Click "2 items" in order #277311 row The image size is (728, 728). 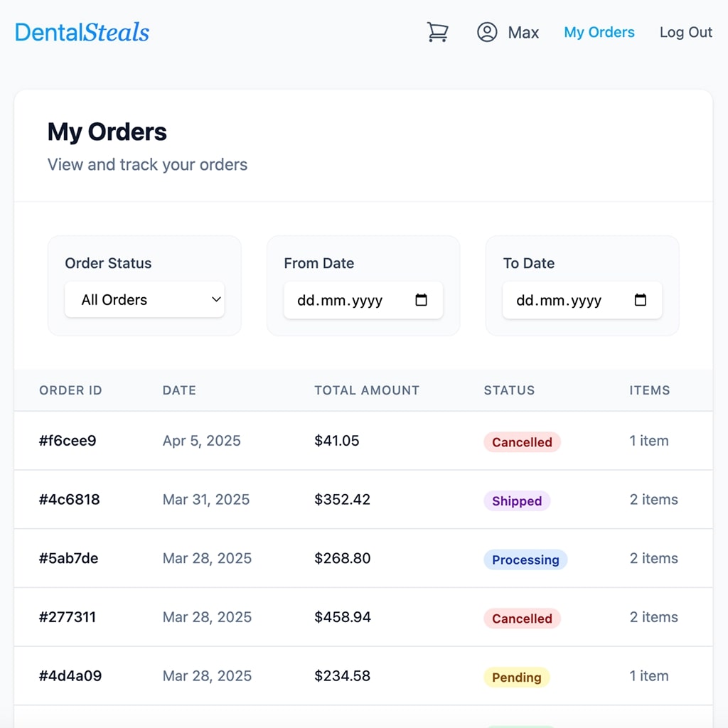654,617
